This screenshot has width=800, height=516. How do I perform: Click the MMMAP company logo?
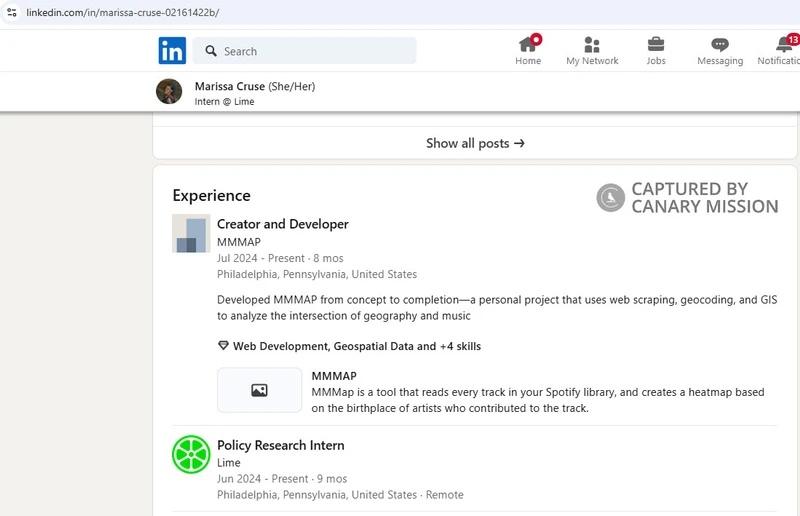tap(191, 233)
